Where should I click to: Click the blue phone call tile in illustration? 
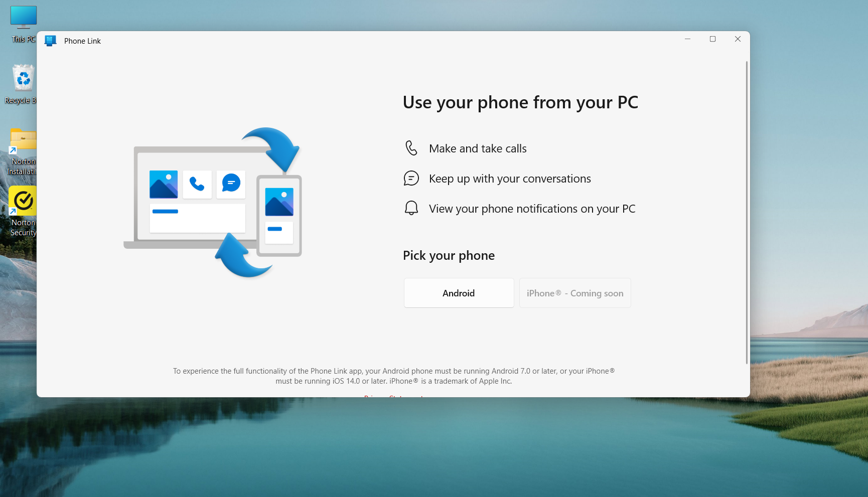pos(197,185)
